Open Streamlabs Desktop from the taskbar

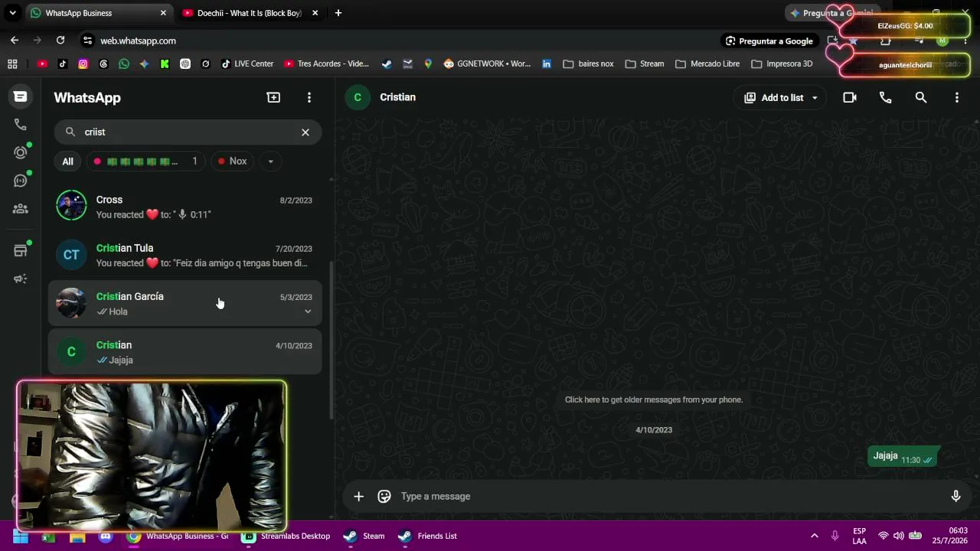[x=286, y=536]
